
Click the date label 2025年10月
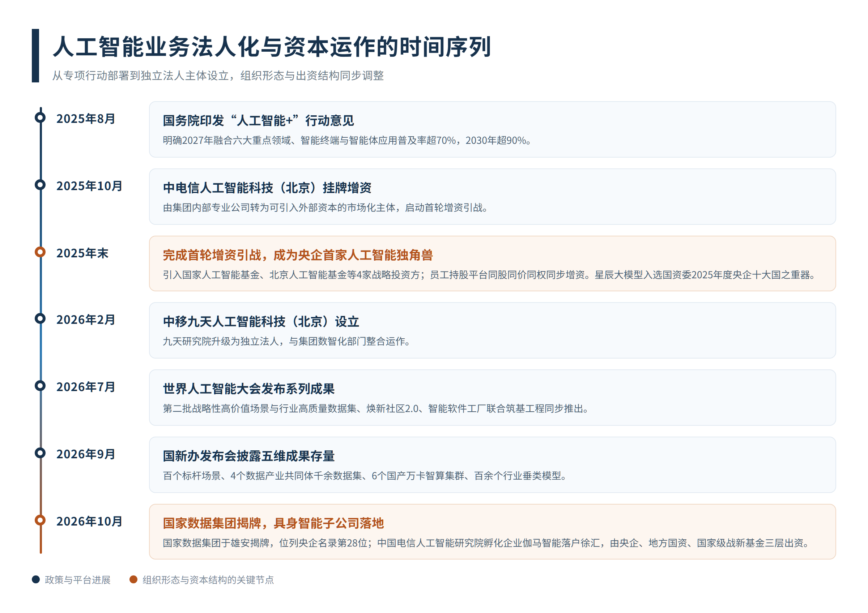[x=89, y=186]
